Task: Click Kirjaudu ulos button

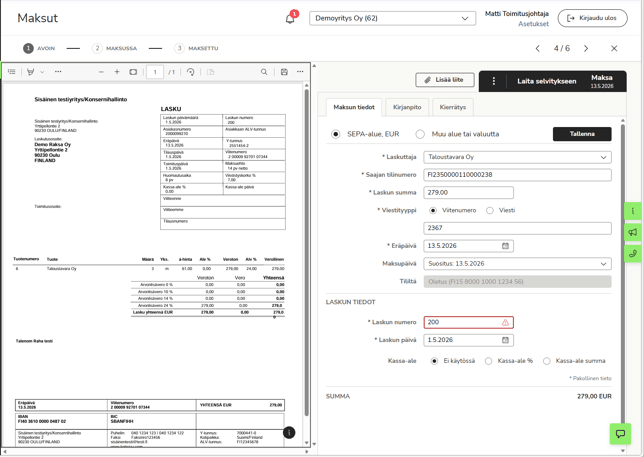Action: pyautogui.click(x=592, y=18)
